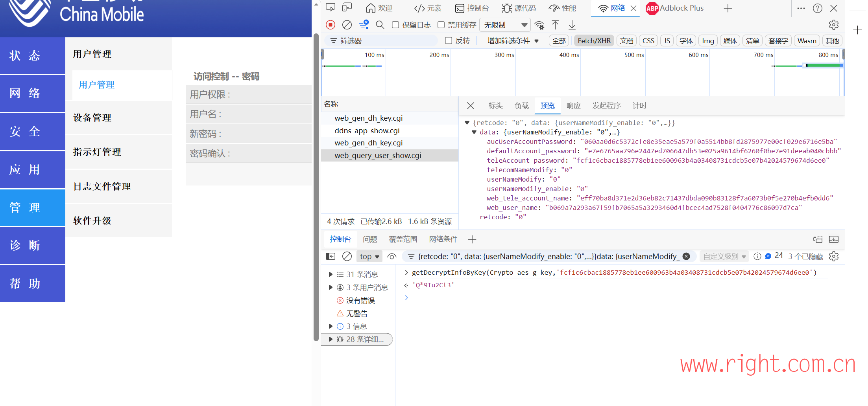
Task: Toggle the CSS filter type
Action: pos(648,41)
